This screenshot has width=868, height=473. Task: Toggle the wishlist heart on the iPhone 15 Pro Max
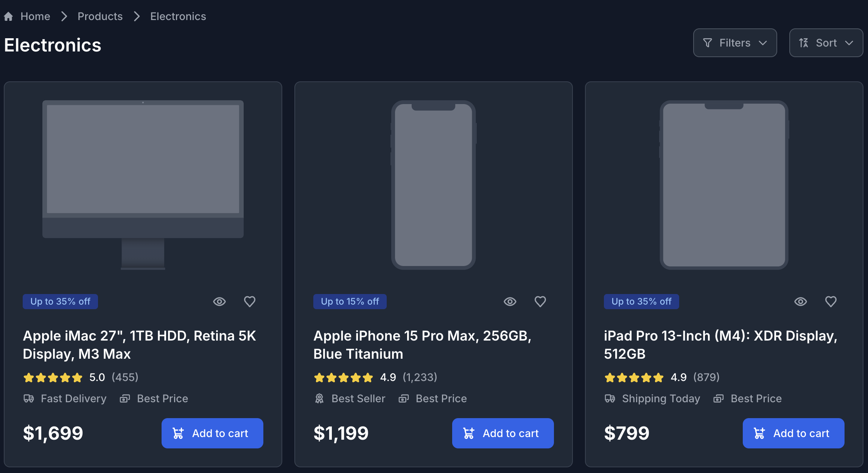tap(540, 301)
